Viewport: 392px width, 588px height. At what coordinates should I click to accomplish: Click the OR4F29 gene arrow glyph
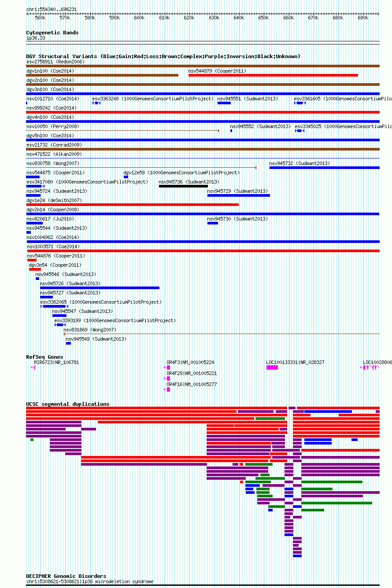click(x=167, y=379)
